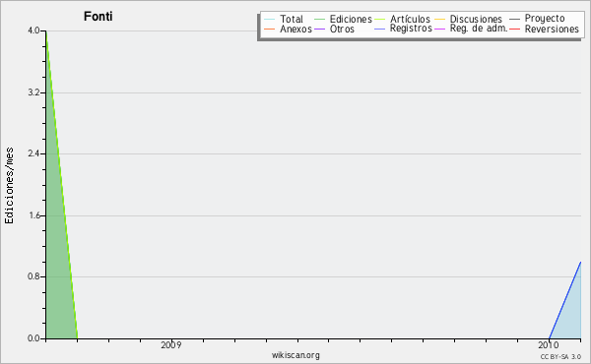
Task: Click the wikiscan.org source text
Action: pos(295,355)
